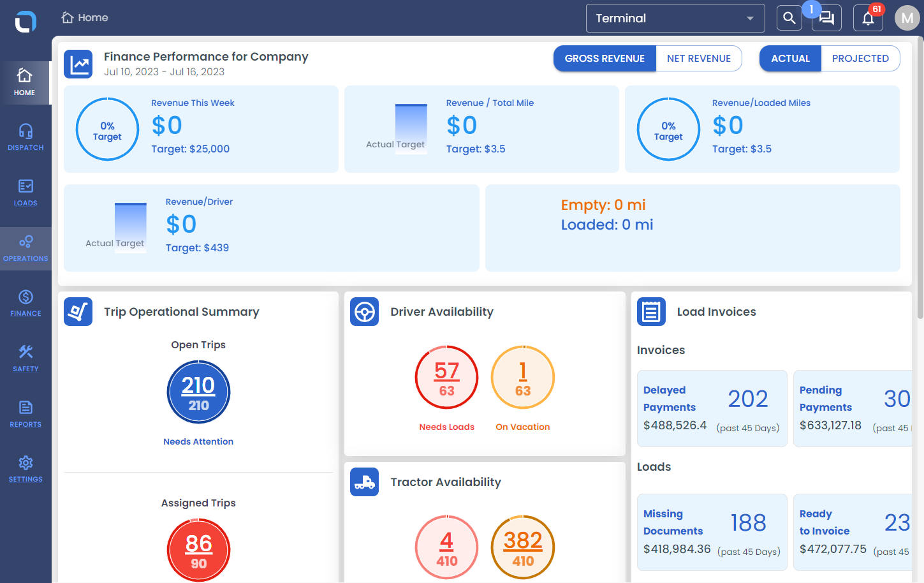Click the Load Invoices document icon

point(652,312)
